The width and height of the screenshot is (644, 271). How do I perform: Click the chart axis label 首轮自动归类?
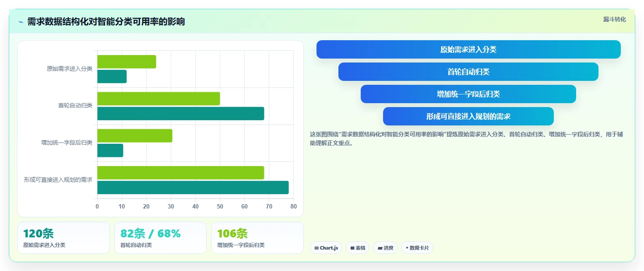(x=75, y=105)
